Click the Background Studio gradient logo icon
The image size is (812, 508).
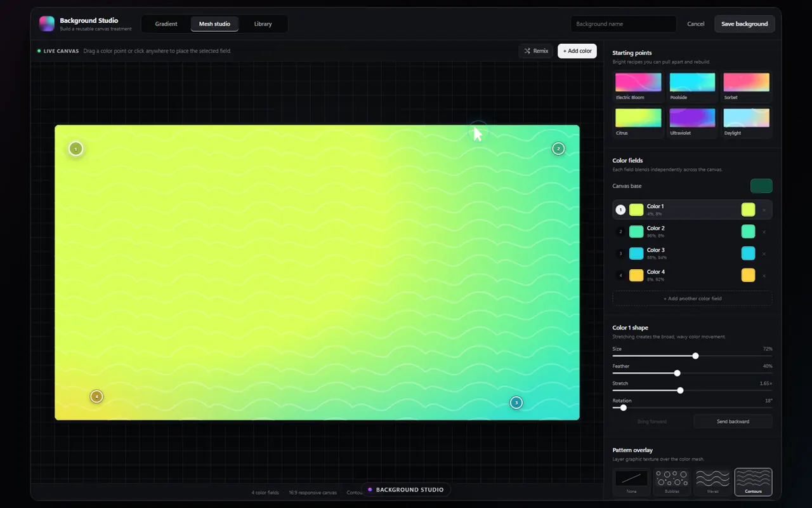(x=47, y=24)
